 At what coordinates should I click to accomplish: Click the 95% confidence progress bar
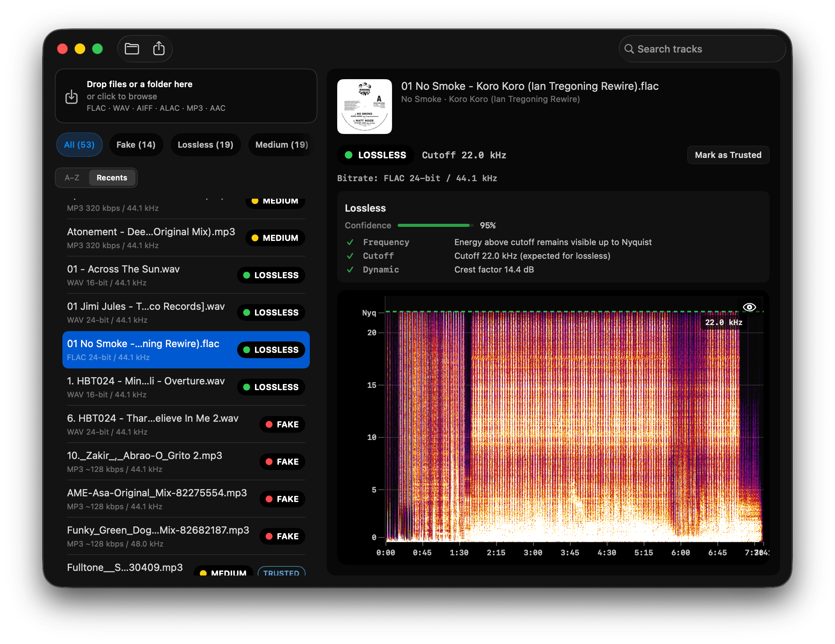(x=435, y=226)
